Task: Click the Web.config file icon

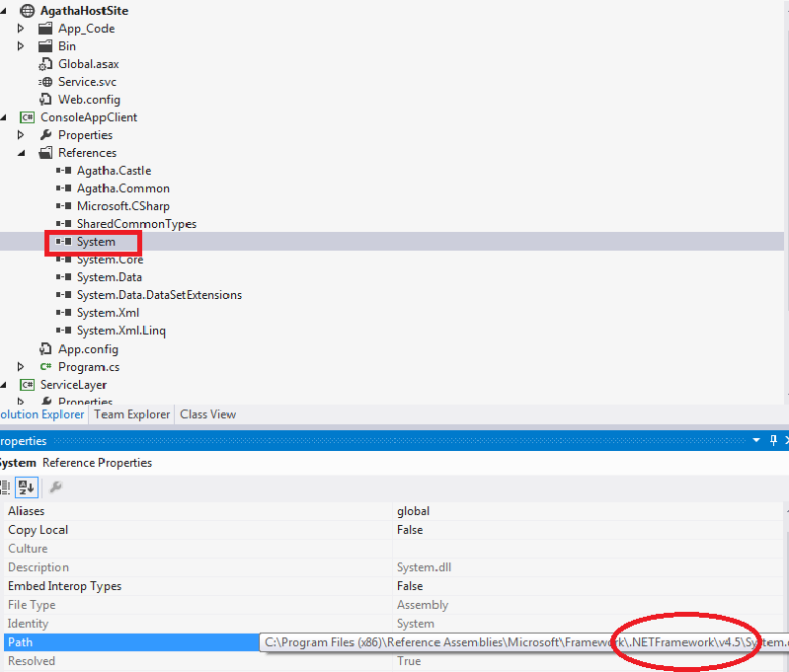Action: 45,99
